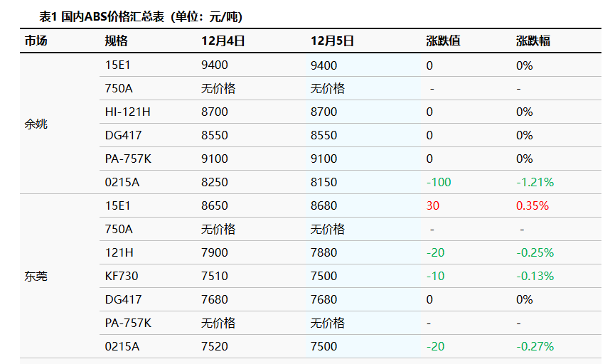Select the 8150 price cell

(323, 182)
